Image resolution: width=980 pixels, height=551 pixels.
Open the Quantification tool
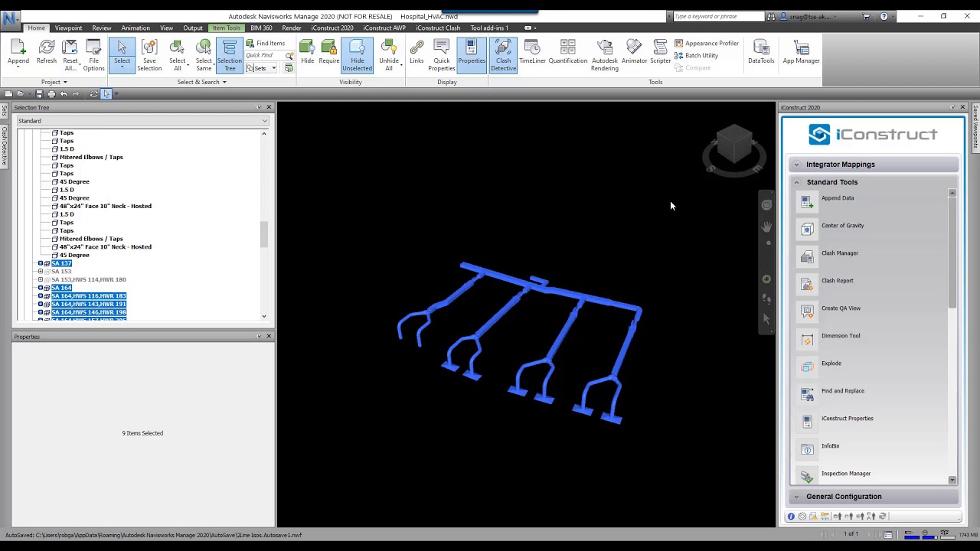point(568,51)
